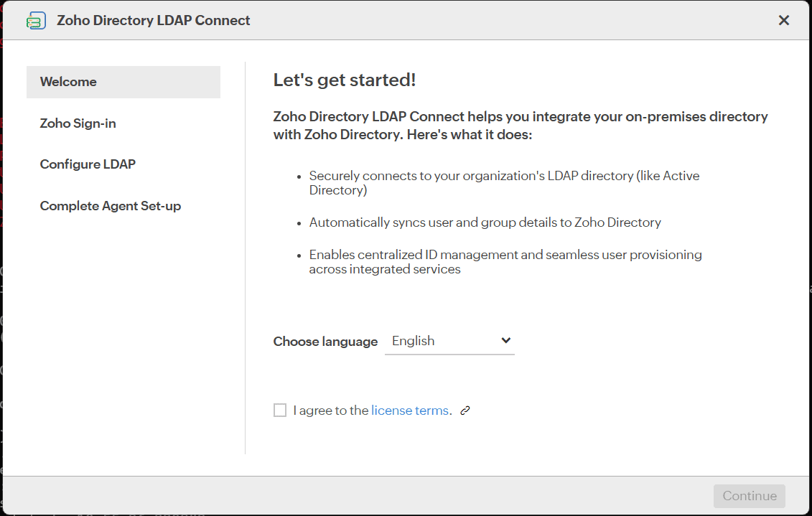Image resolution: width=812 pixels, height=516 pixels.
Task: Click the bullet about syncing user and group details
Action: coord(485,222)
